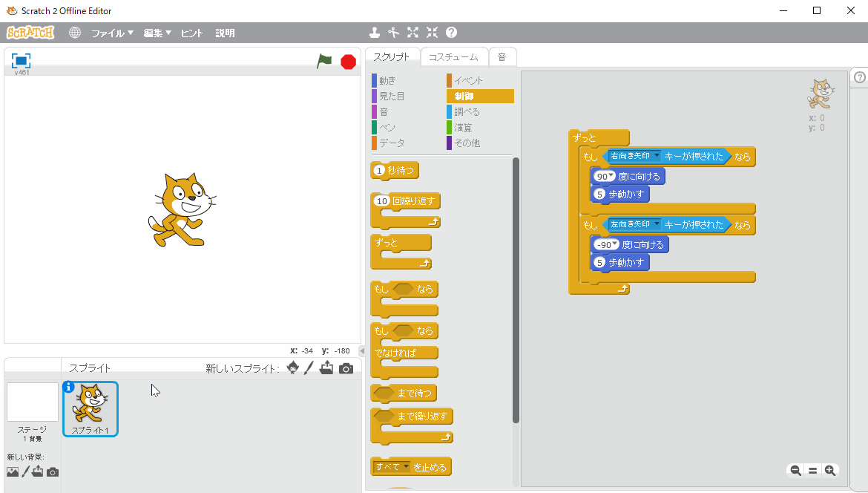Click the red stop sign
This screenshot has height=493, width=868.
point(348,62)
